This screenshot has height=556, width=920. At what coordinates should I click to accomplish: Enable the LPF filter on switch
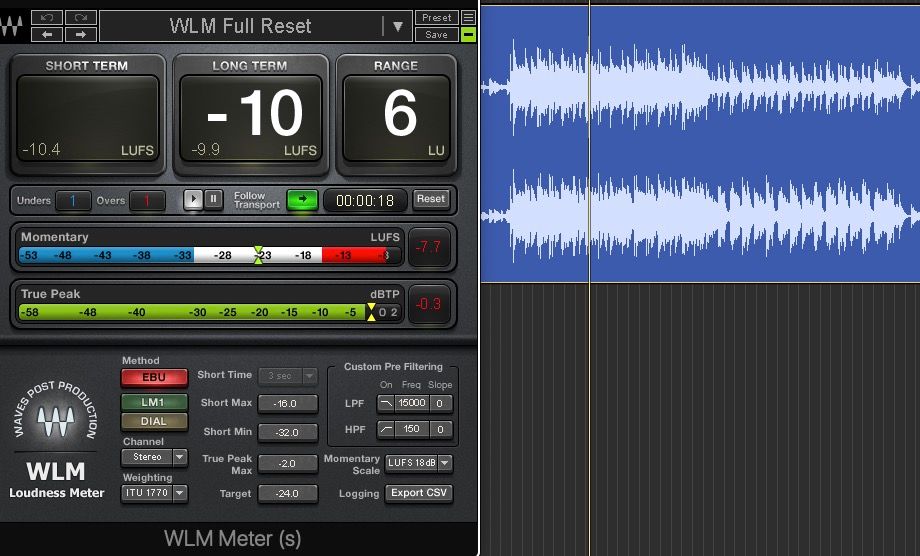click(386, 403)
